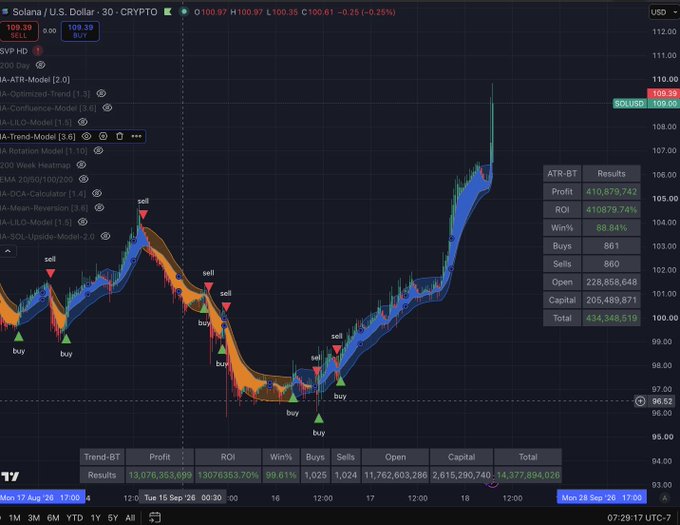Click the 109.39 SELL button
Screen dimensions: 680x525
(x=19, y=31)
